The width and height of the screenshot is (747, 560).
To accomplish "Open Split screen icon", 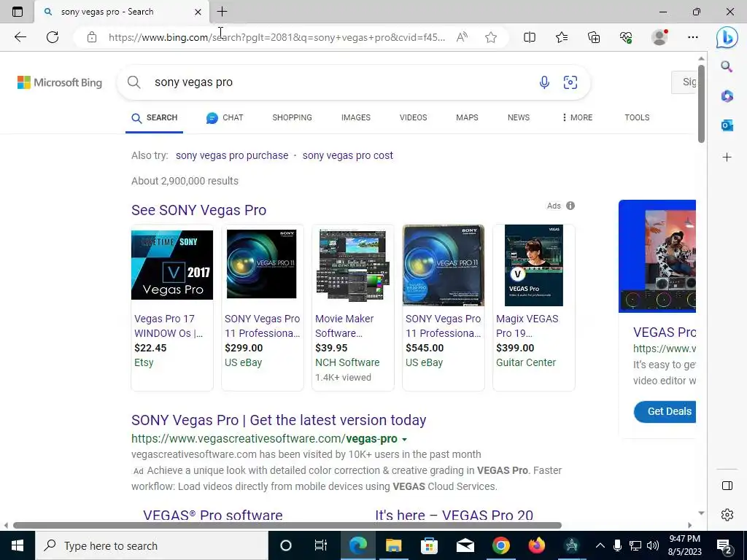I will 530,37.
